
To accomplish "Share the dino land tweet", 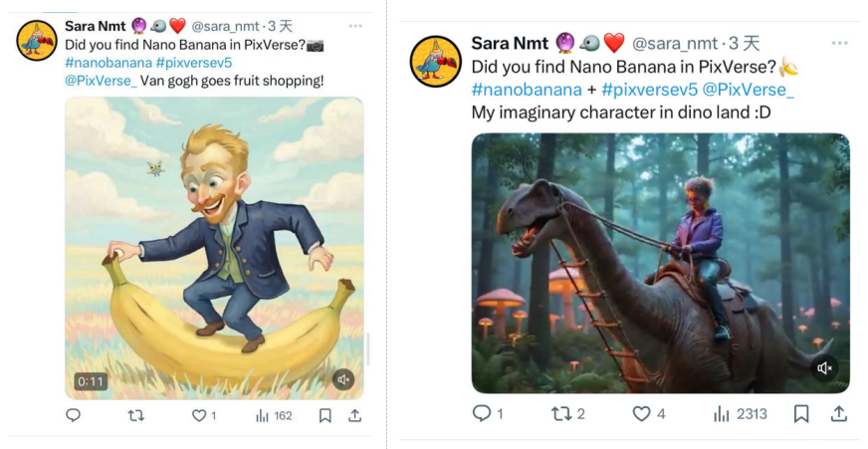I will (x=839, y=413).
